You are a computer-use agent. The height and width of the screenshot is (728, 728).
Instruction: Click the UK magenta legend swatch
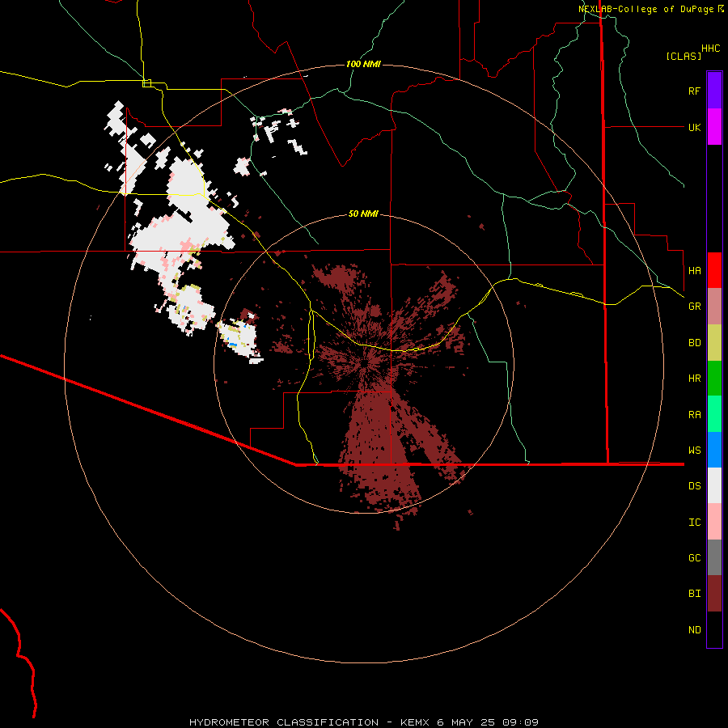pos(714,127)
